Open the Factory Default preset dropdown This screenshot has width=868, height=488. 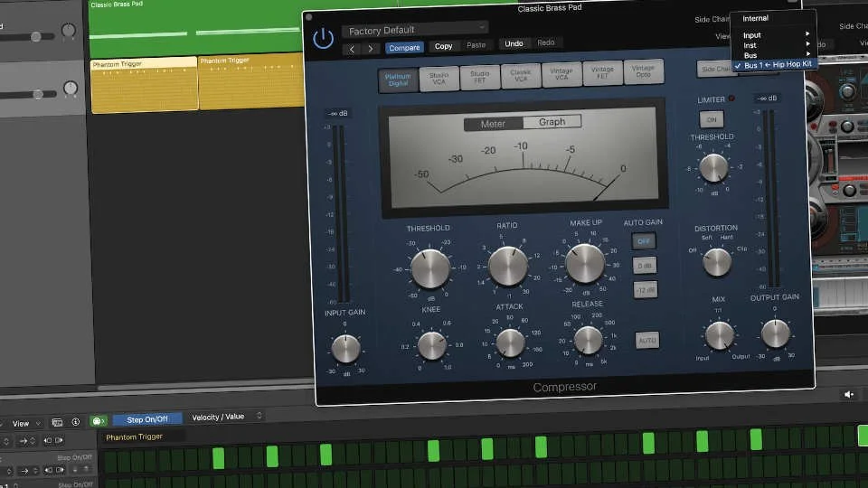(x=415, y=29)
